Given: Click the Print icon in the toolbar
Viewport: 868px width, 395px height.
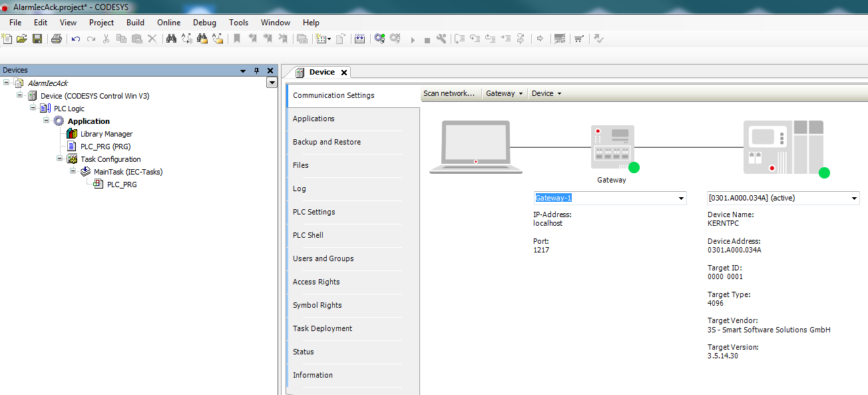Looking at the screenshot, I should coord(57,39).
